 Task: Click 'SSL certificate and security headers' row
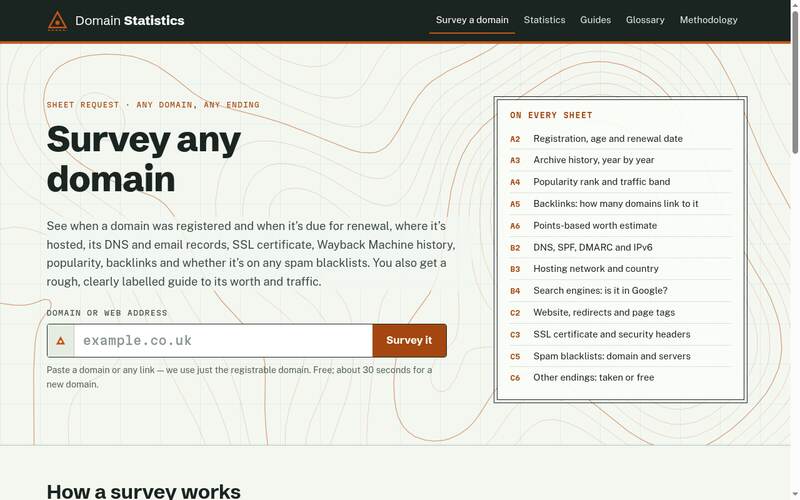[x=620, y=335]
